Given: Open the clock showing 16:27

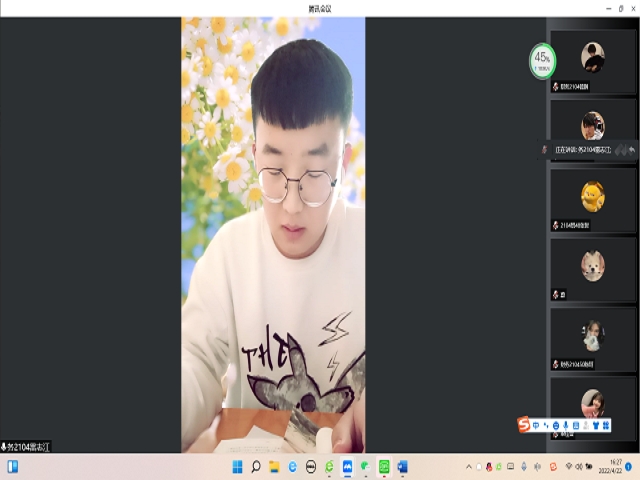Looking at the screenshot, I should (610, 467).
